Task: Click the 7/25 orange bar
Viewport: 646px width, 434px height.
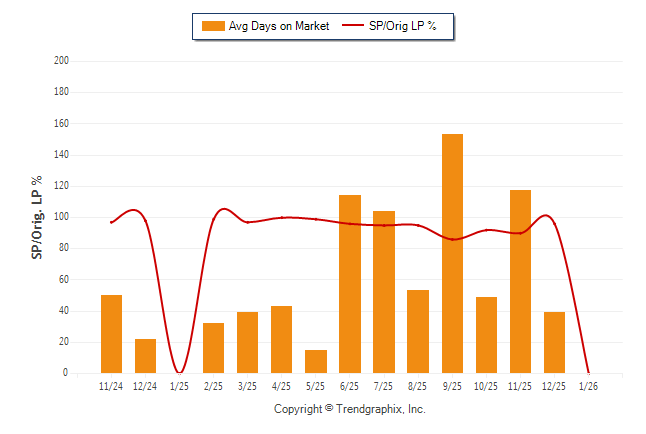Action: [383, 292]
